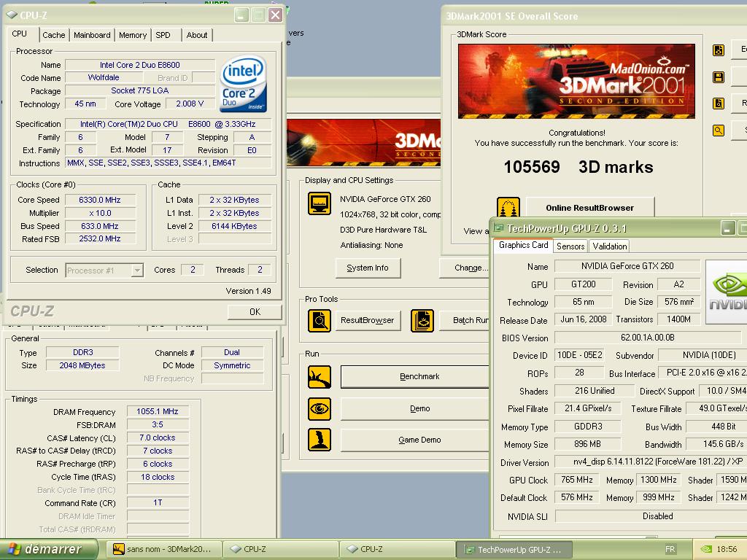
Task: Click the DDR3 memory type value
Action: click(x=83, y=352)
